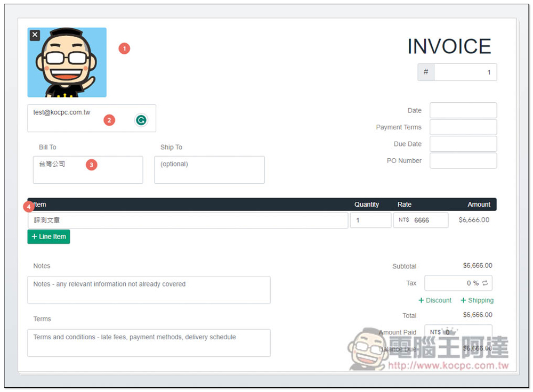Click the Payment Terms input

[x=463, y=127]
